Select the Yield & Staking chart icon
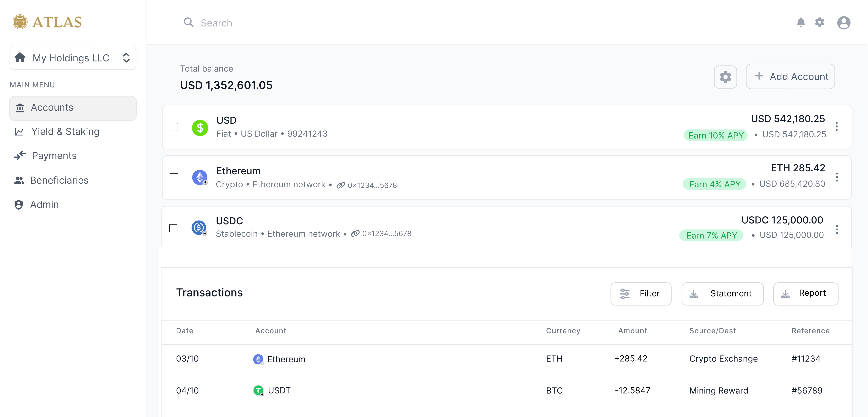The height and width of the screenshot is (417, 868). coord(19,131)
